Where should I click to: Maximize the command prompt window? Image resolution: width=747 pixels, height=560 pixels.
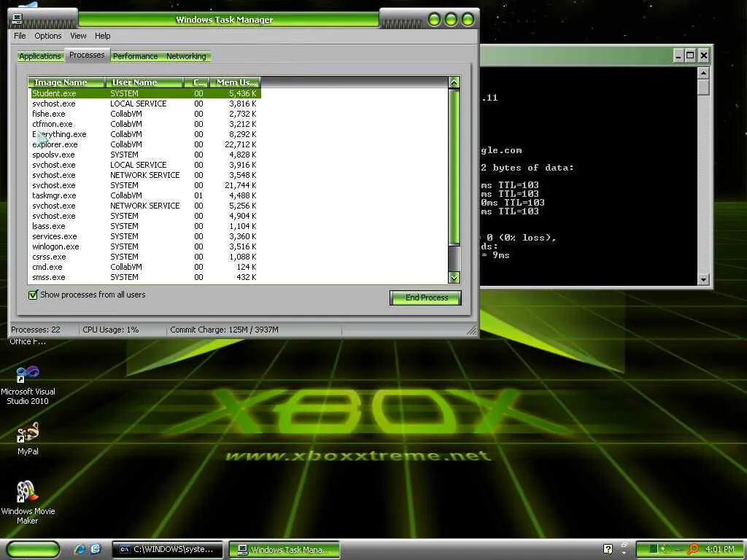click(690, 55)
